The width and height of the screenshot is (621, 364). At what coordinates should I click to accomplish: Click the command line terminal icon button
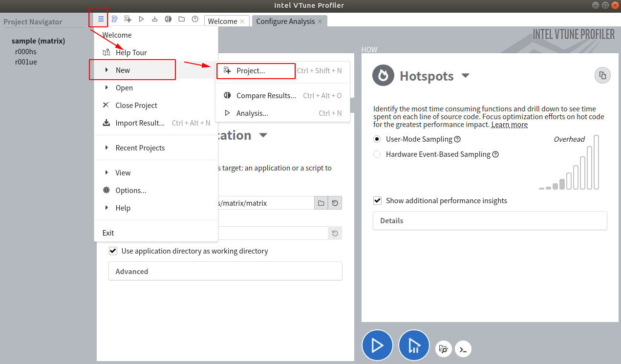[x=463, y=349]
